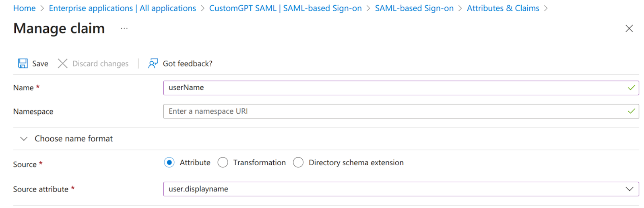Go back to Attributes & Claims breadcrumb
The image size is (644, 208).
(503, 8)
